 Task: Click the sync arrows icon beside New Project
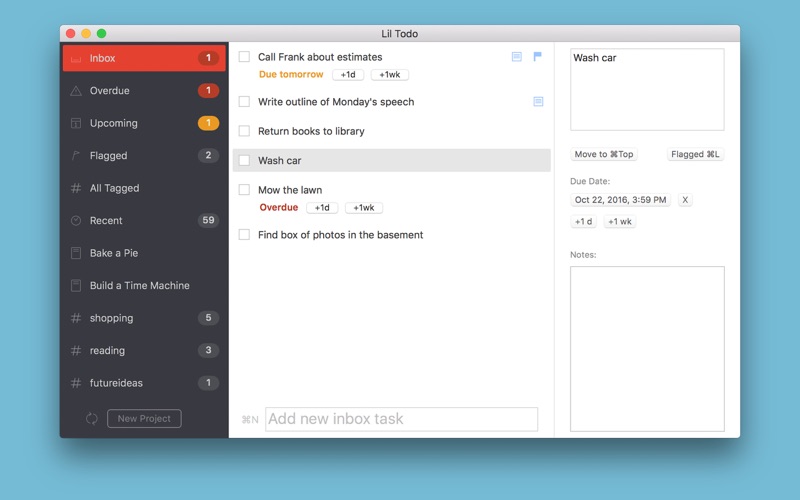[x=92, y=419]
